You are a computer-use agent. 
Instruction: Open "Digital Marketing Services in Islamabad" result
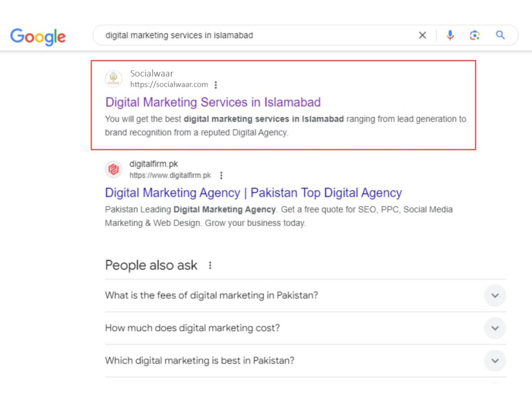click(212, 102)
